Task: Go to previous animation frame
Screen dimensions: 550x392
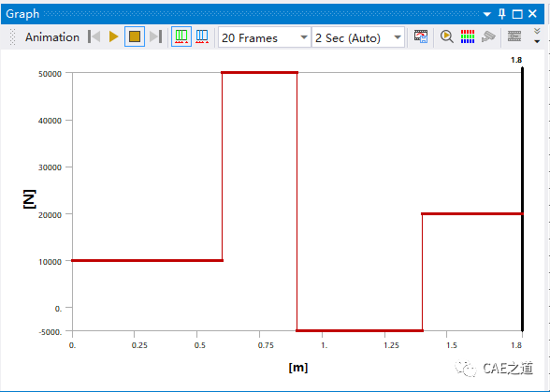Action: 94,36
